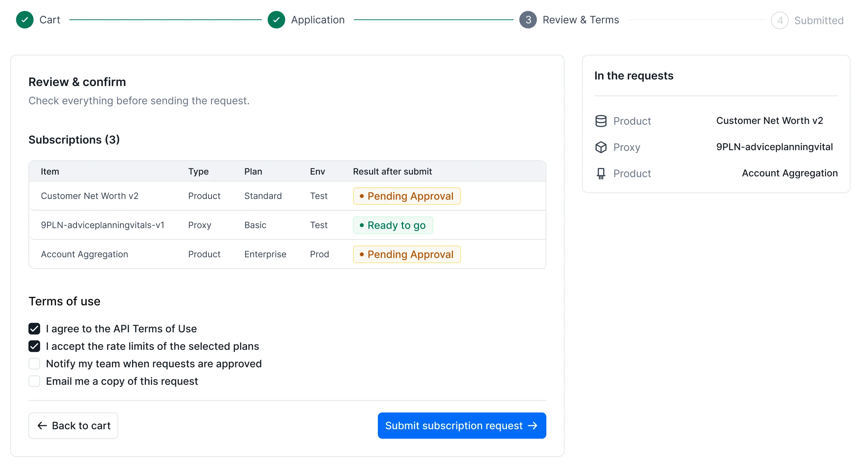Click the 'Terms of use' heading

coord(64,301)
